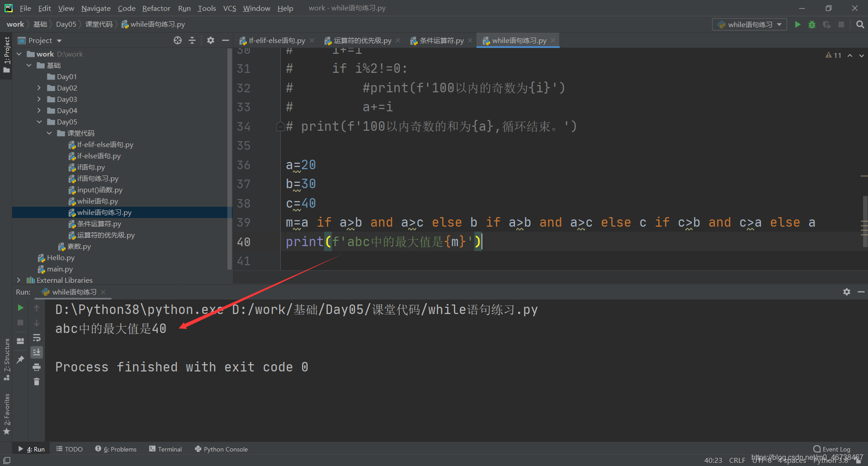This screenshot has height=466, width=868.
Task: Open the Python Console tool window
Action: pyautogui.click(x=222, y=449)
